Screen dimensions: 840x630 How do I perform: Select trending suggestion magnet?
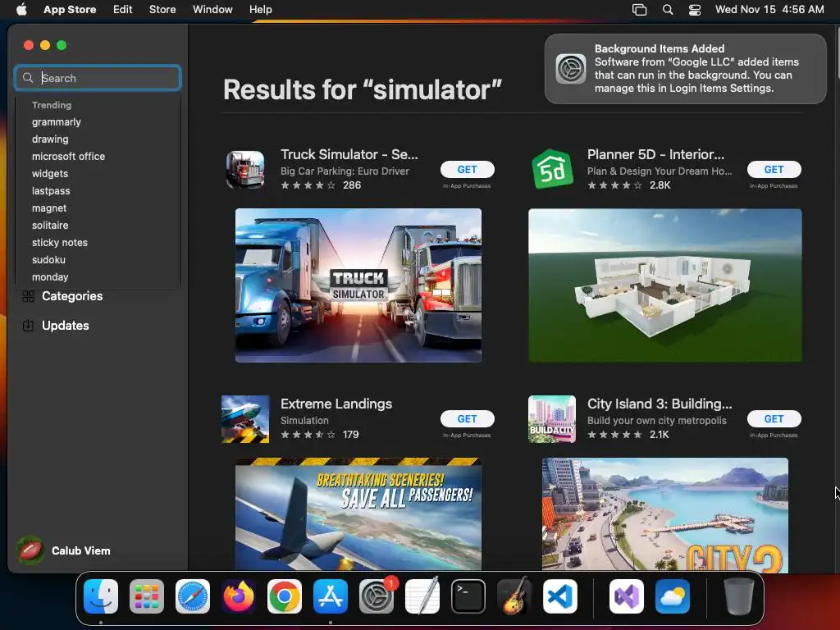pos(49,208)
